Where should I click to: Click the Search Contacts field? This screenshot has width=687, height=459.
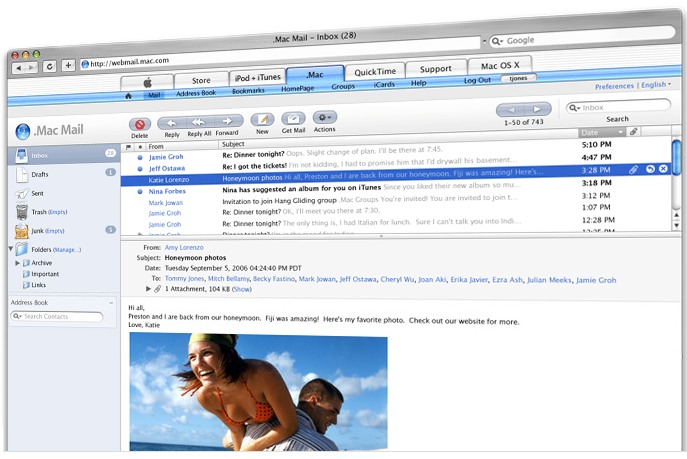(57, 316)
